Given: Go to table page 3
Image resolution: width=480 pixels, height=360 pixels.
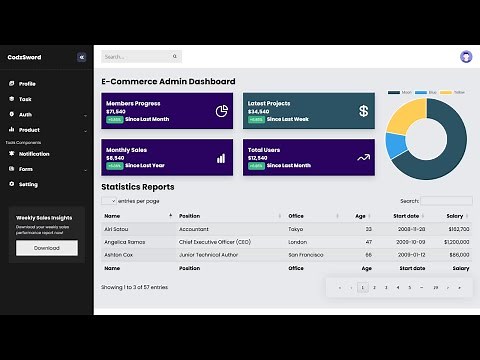Looking at the screenshot, I should pos(386,287).
